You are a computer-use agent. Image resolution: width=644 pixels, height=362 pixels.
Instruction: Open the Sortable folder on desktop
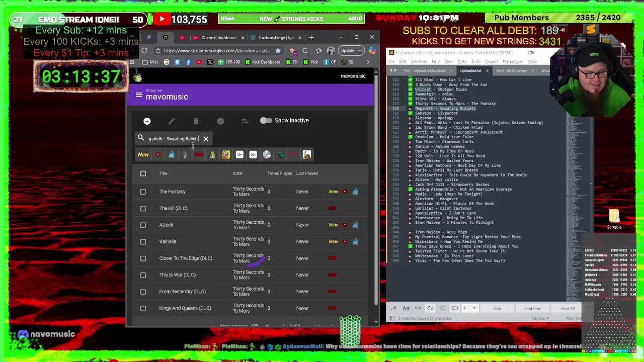(x=614, y=219)
